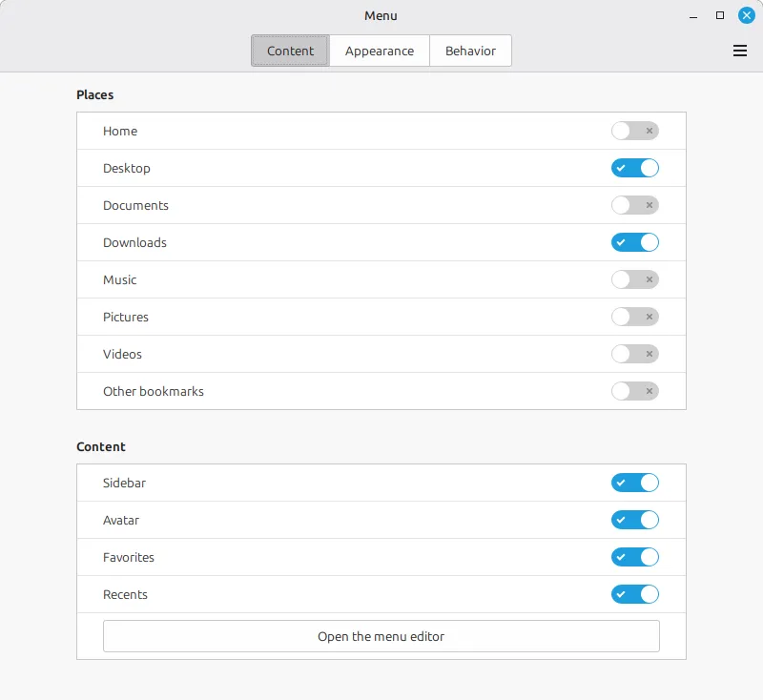The image size is (763, 700).
Task: Turn on the Documents toggle
Action: [x=635, y=206]
